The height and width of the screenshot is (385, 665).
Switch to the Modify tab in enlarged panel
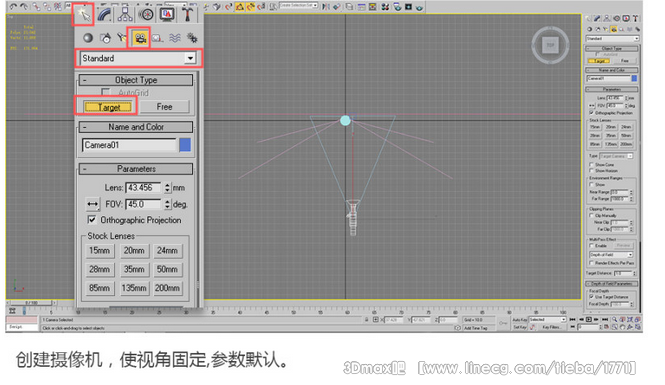click(x=104, y=15)
